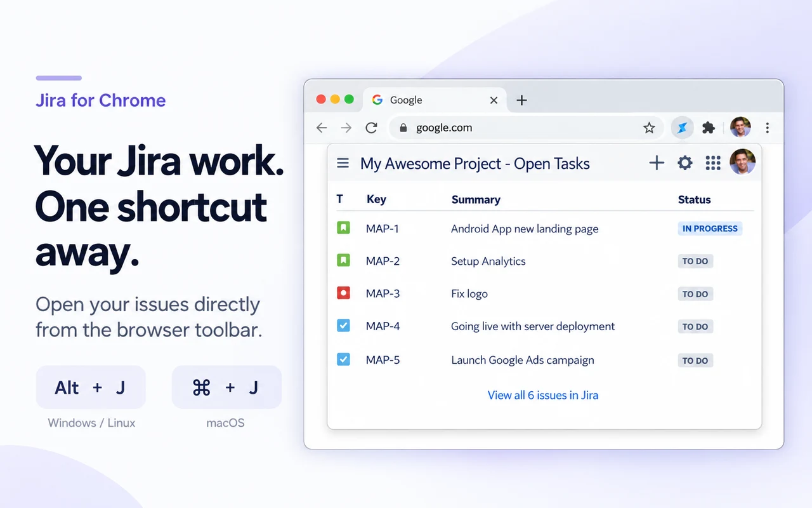
Task: Click the Key column header
Action: [376, 199]
